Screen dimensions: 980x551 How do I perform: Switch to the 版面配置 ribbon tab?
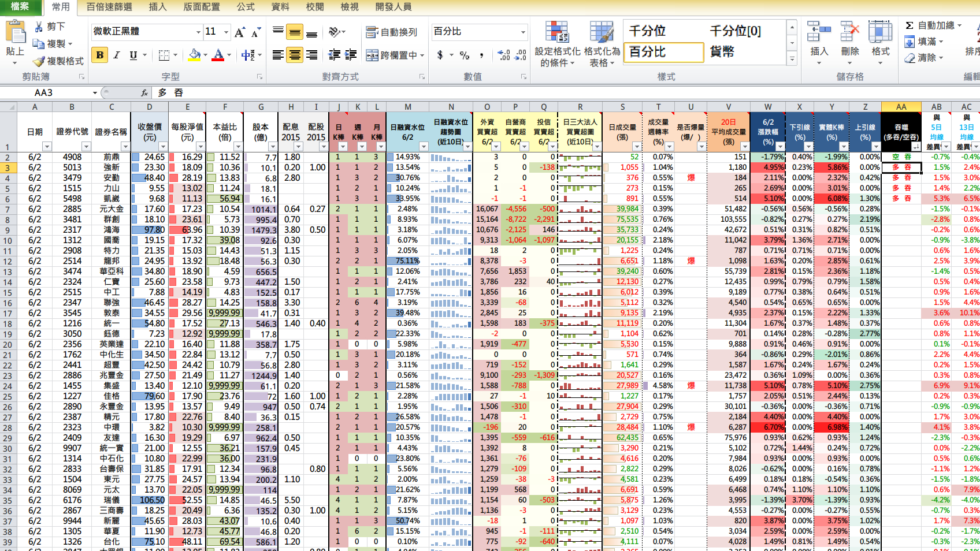[x=202, y=7]
